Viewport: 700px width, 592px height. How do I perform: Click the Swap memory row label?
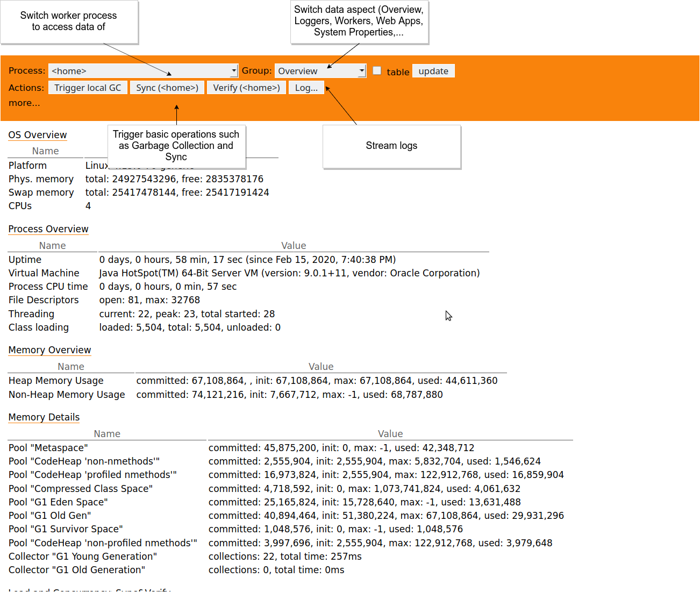41,192
